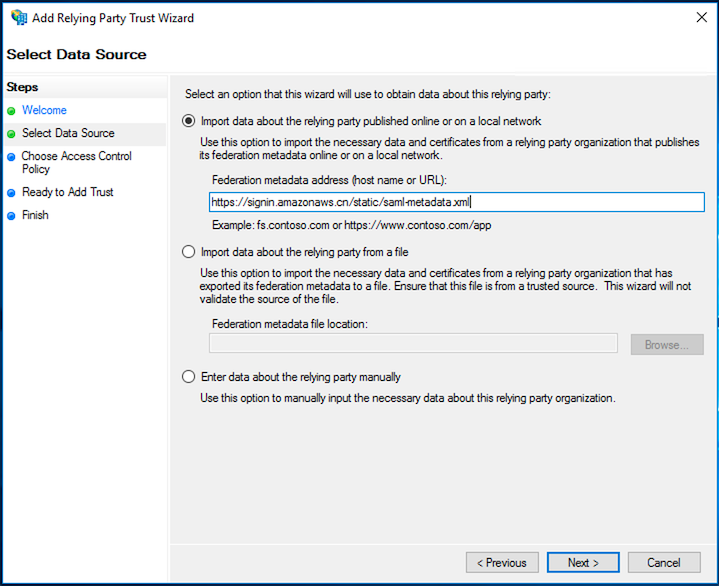Select the Finish step in sidebar

click(35, 215)
